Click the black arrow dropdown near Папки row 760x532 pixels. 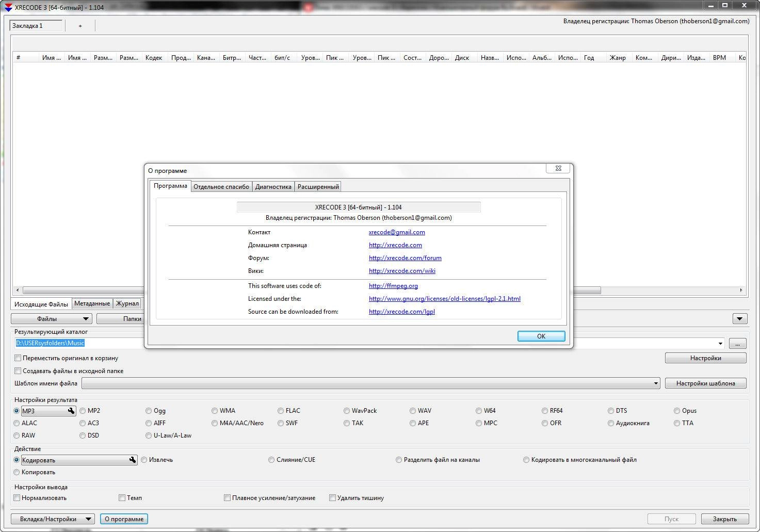739,319
